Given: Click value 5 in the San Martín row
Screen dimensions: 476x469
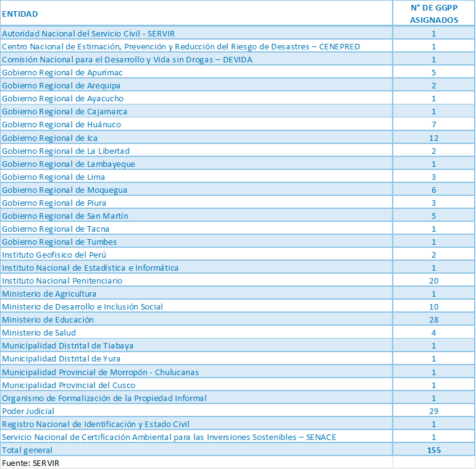Looking at the screenshot, I should click(x=434, y=216).
